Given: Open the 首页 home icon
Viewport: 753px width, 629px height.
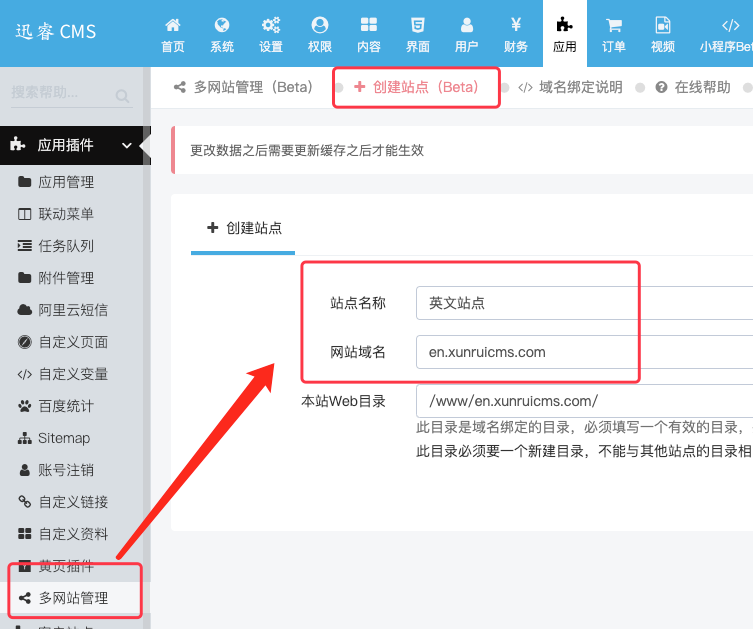Looking at the screenshot, I should point(173,24).
